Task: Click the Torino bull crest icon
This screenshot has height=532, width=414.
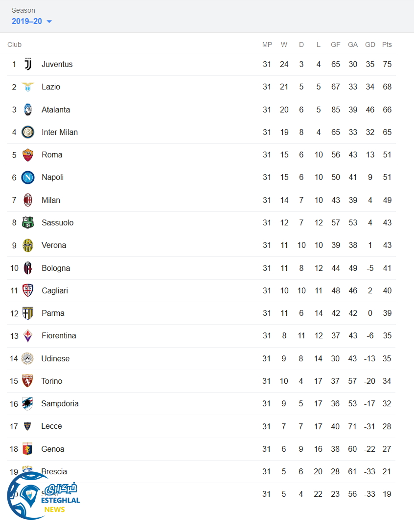Action: [x=28, y=381]
